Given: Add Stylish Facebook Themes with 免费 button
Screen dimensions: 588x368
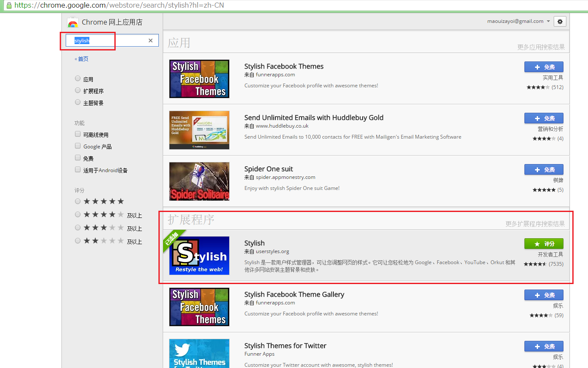Looking at the screenshot, I should (x=544, y=67).
